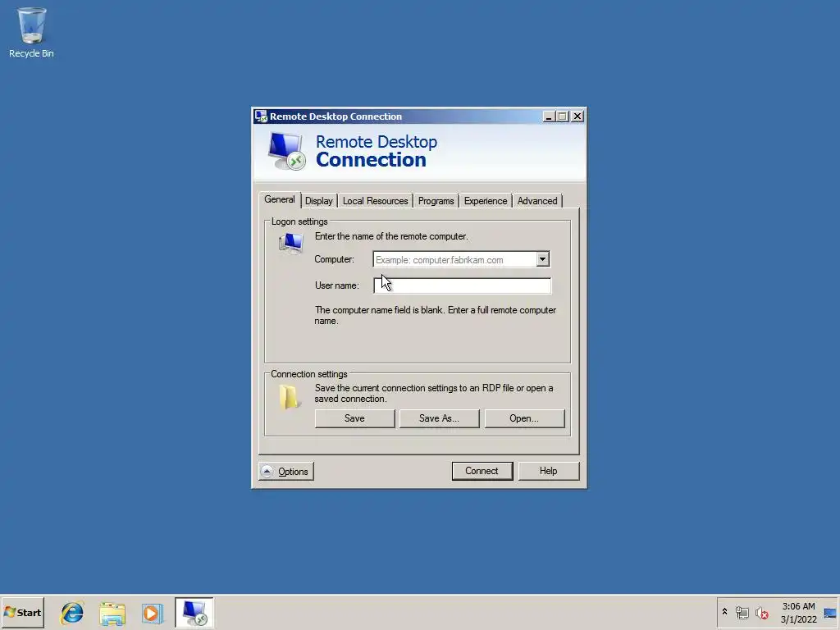This screenshot has height=630, width=840.
Task: Select Remote Desktop Connection taskbar button
Action: (194, 613)
